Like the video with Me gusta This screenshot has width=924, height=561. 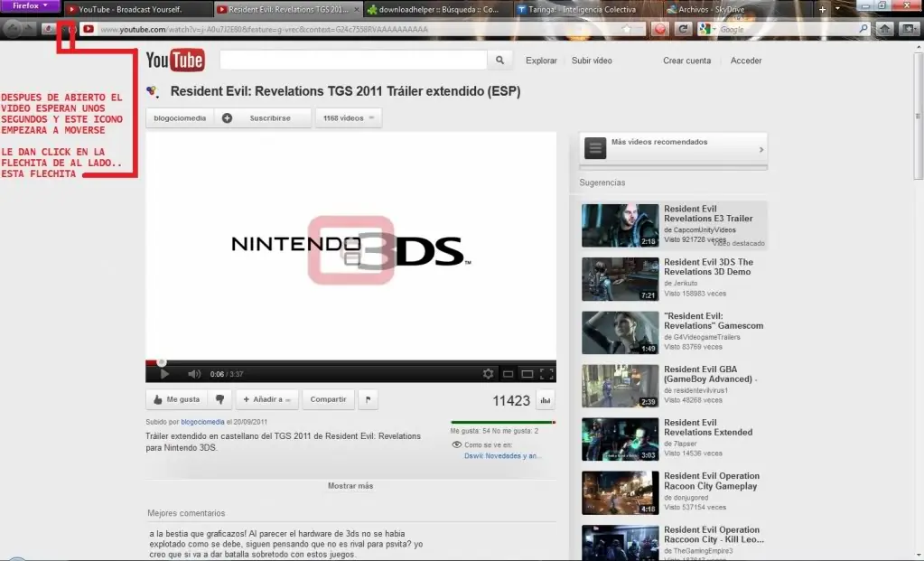coord(176,399)
